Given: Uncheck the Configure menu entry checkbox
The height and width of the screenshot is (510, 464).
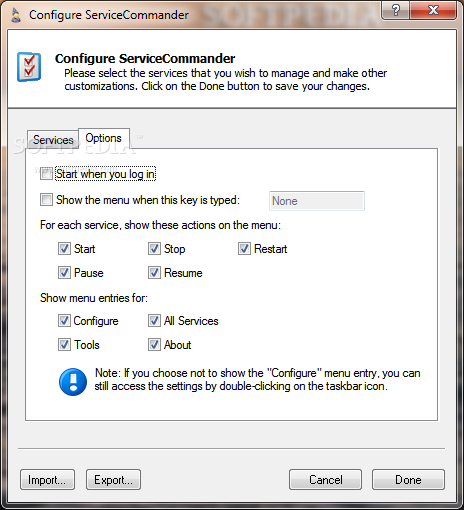Looking at the screenshot, I should 64,321.
